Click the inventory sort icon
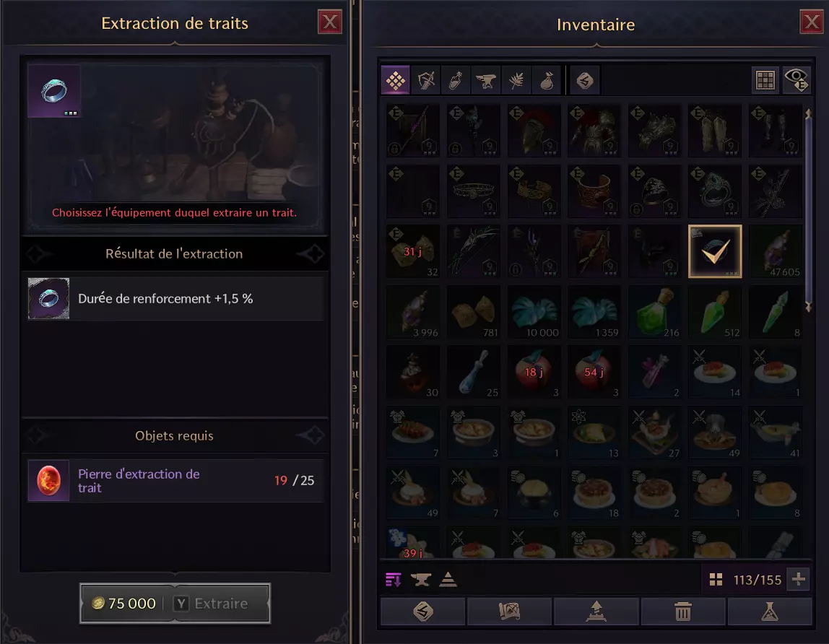 (393, 580)
